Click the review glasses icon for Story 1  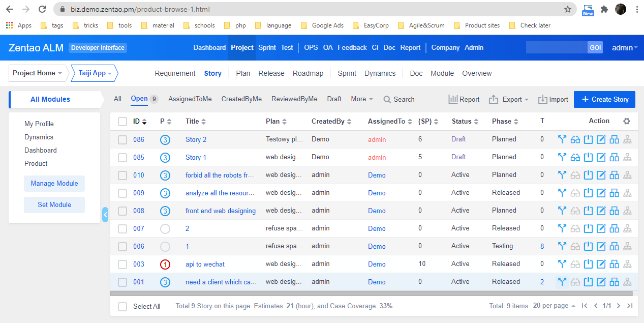[x=575, y=158]
